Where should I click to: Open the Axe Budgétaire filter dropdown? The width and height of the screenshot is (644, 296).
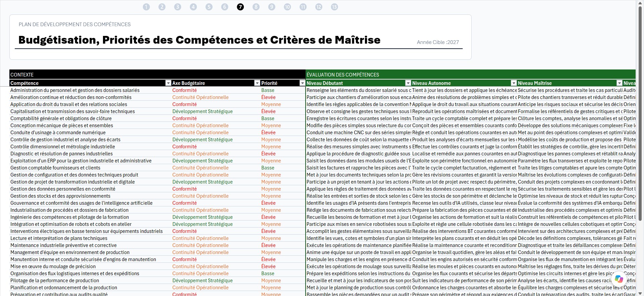click(x=257, y=83)
